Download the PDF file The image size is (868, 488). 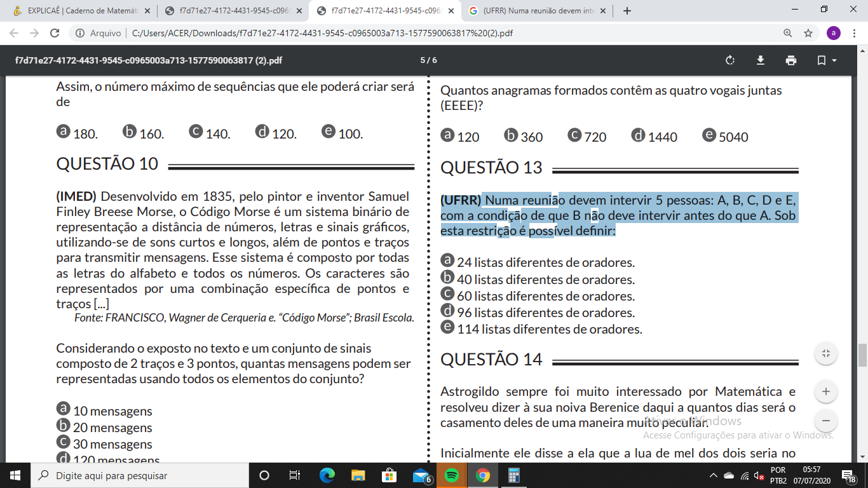tap(760, 60)
